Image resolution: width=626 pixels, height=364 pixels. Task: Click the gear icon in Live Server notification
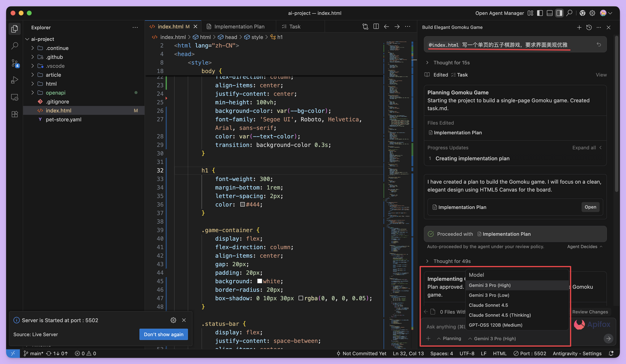pyautogui.click(x=173, y=320)
